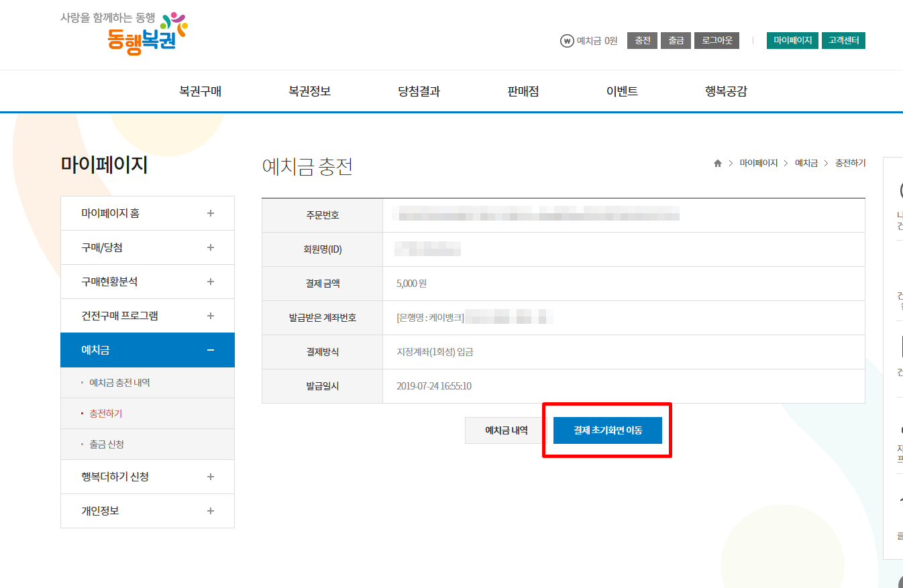Expand the 개인정보 plus sign
The image size is (903, 588).
[x=211, y=511]
